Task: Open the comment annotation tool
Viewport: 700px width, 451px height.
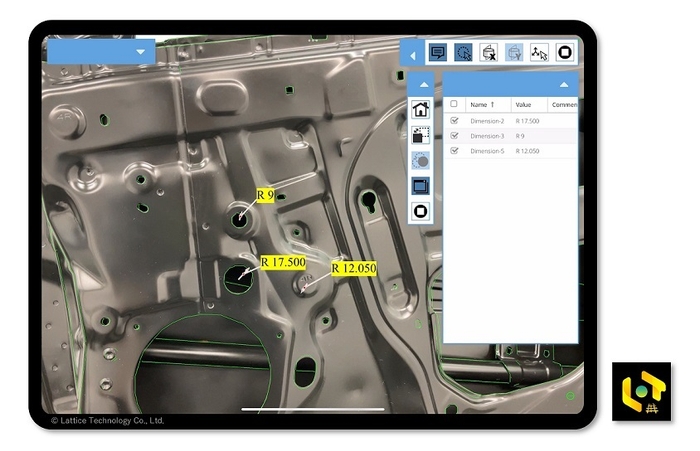Action: pos(437,53)
